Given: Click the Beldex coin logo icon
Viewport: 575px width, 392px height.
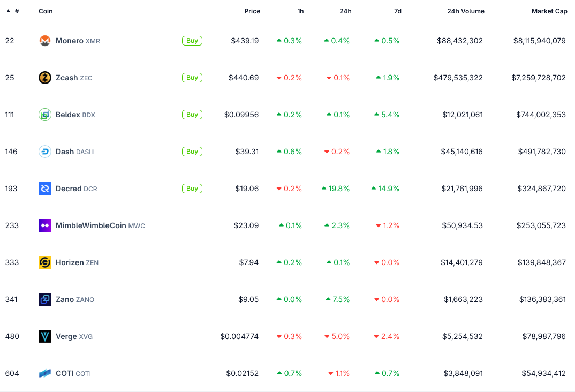Looking at the screenshot, I should coord(45,115).
